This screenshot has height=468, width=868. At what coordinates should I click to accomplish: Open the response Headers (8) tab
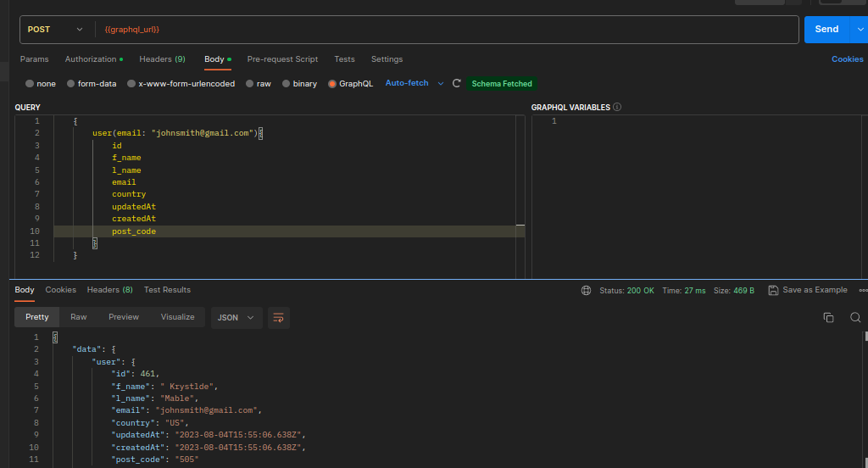click(109, 290)
